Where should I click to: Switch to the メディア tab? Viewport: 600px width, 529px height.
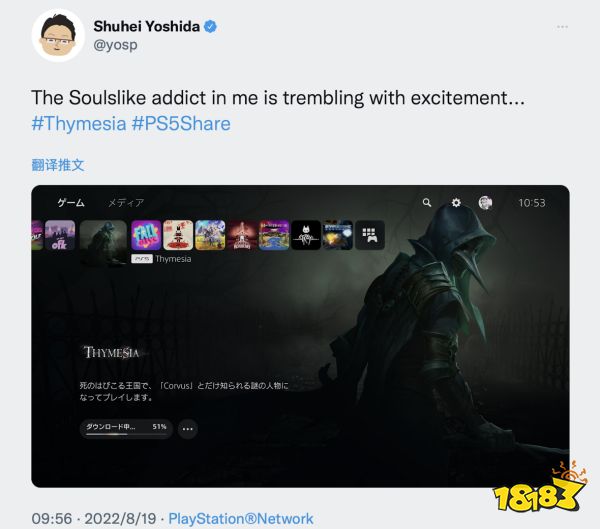click(x=126, y=202)
